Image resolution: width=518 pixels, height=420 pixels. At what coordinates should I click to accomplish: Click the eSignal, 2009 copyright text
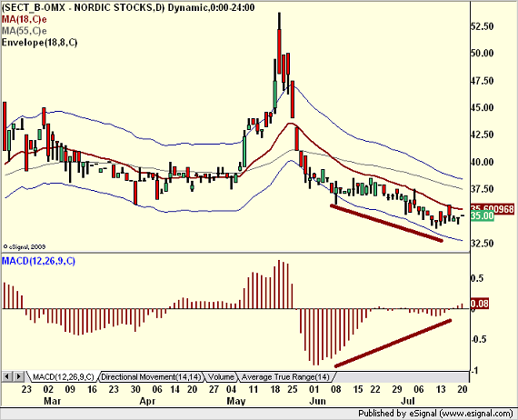coord(25,246)
